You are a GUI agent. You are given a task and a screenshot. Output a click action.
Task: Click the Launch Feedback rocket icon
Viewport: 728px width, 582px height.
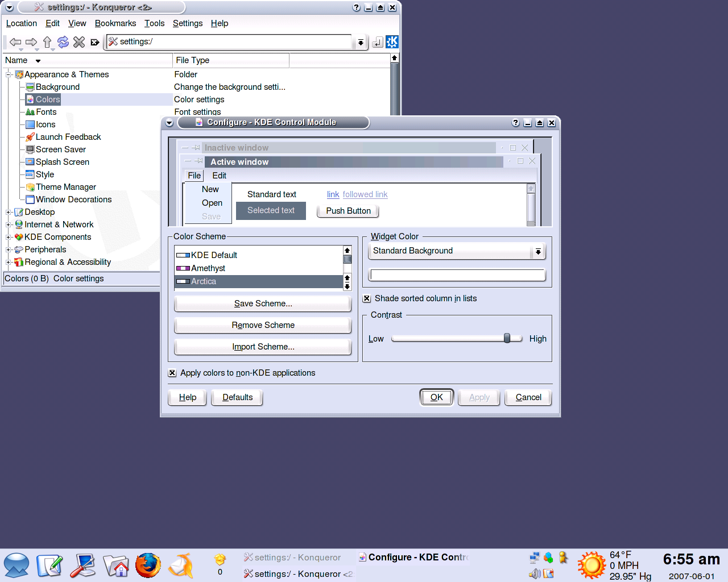pos(30,137)
